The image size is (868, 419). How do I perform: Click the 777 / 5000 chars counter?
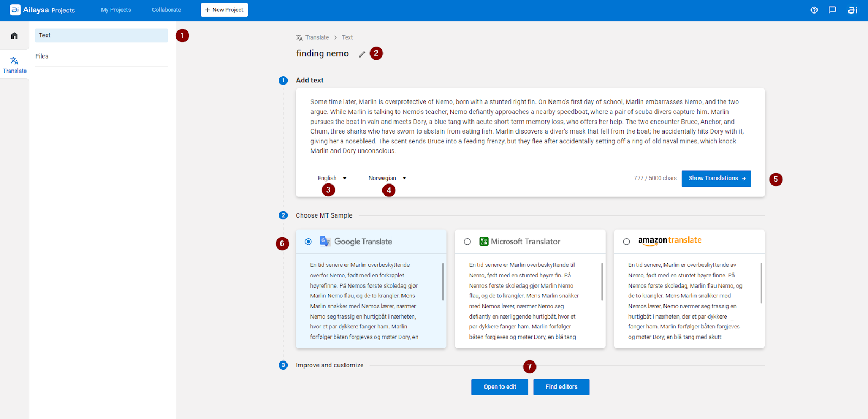point(655,178)
